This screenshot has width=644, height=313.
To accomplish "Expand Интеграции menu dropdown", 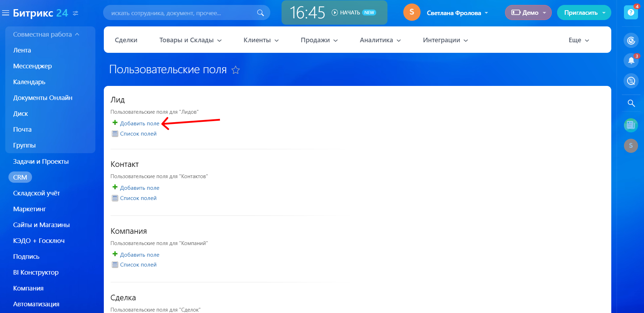I will pyautogui.click(x=466, y=40).
